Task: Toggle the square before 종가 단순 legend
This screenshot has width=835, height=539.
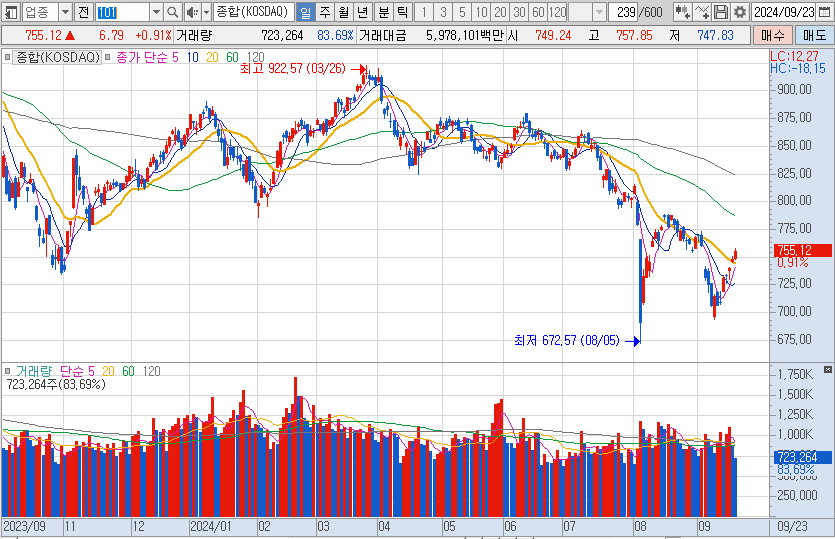Action: 107,57
